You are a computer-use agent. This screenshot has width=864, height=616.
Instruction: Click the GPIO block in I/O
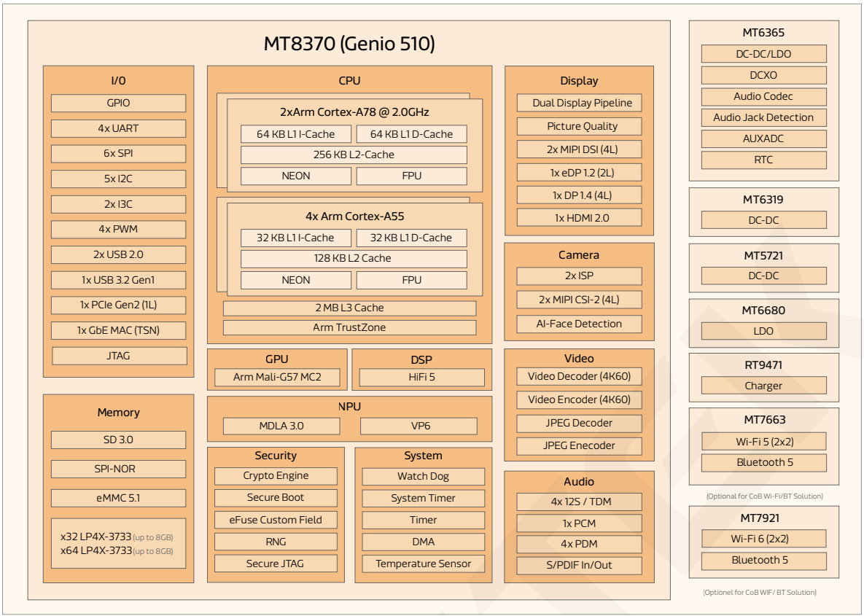[x=118, y=104]
